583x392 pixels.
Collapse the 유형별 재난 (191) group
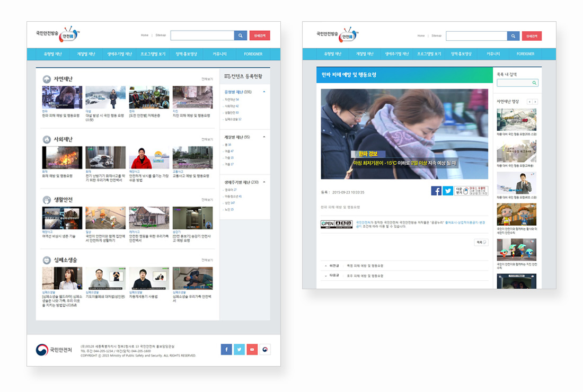pyautogui.click(x=264, y=92)
